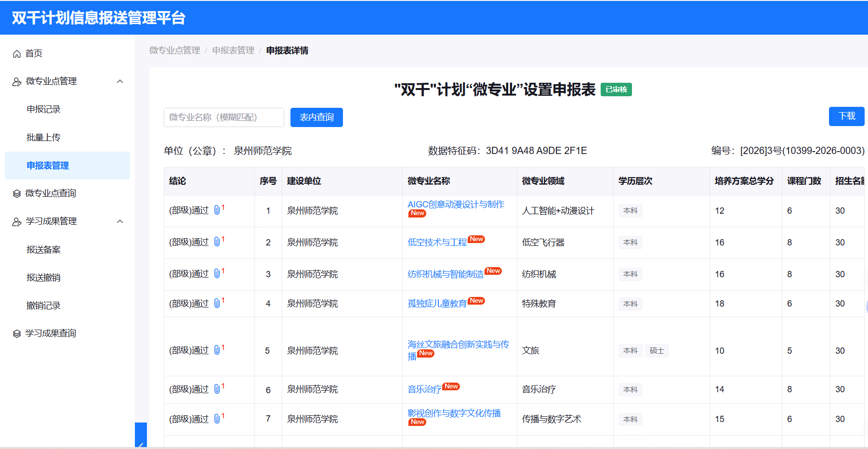868x449 pixels.
Task: Click the platform title 双千计划信息报送管理平台
Action: (x=99, y=18)
